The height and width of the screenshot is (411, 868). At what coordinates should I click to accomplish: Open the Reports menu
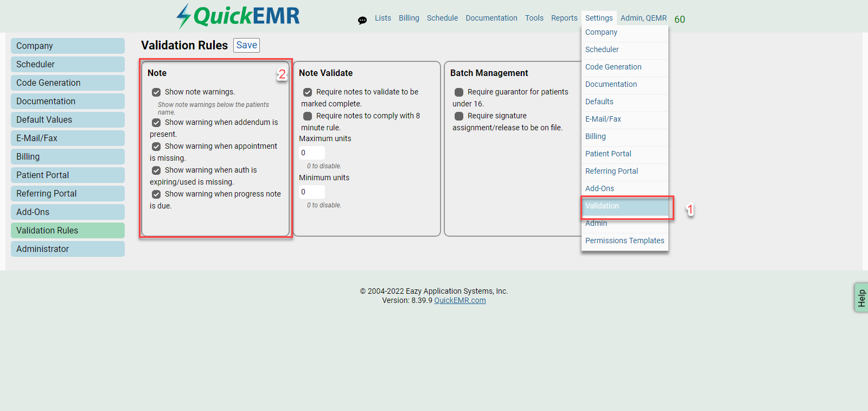coord(564,18)
